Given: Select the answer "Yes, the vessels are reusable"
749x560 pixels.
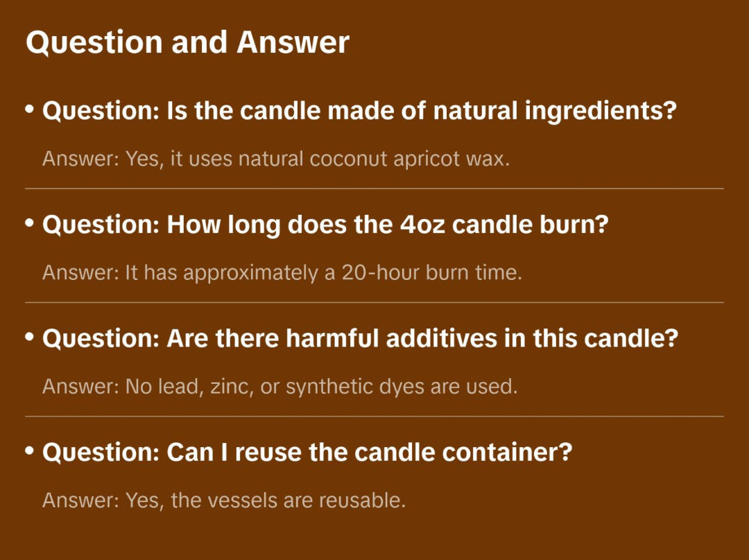Looking at the screenshot, I should (223, 500).
